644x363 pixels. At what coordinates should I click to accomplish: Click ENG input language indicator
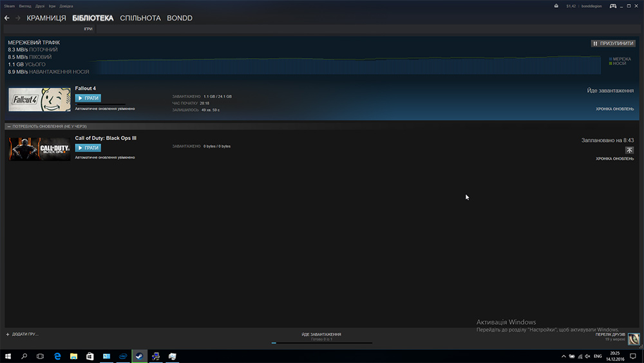pos(598,357)
